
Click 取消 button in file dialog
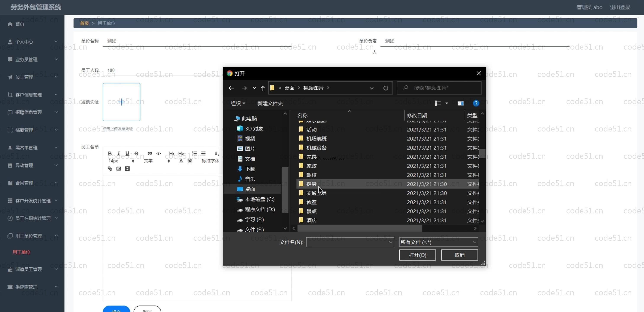point(459,255)
